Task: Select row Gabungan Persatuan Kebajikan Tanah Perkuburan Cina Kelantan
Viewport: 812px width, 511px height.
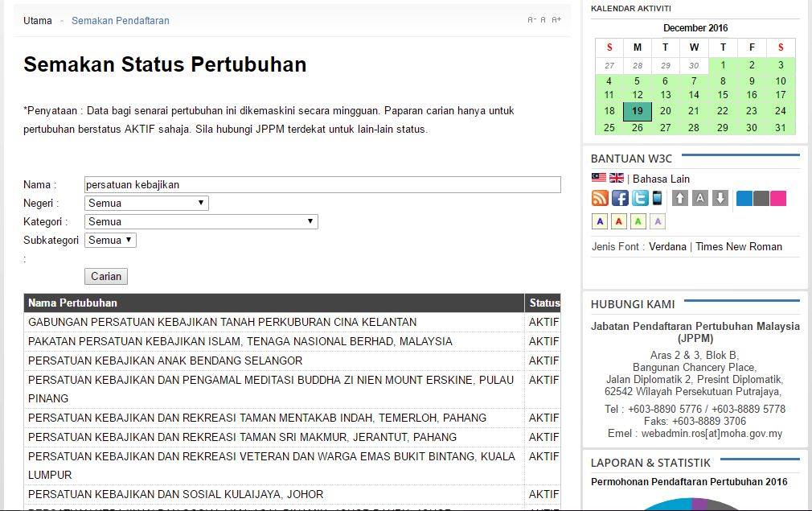Action: (292, 322)
